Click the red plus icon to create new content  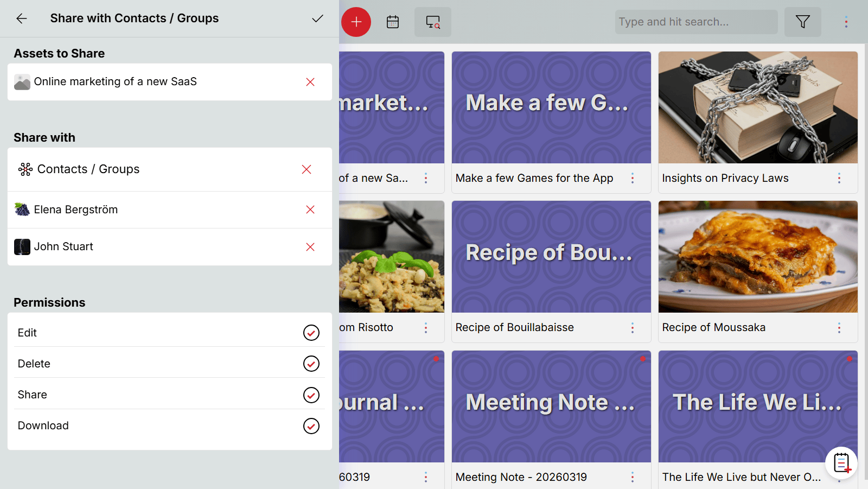(x=356, y=22)
